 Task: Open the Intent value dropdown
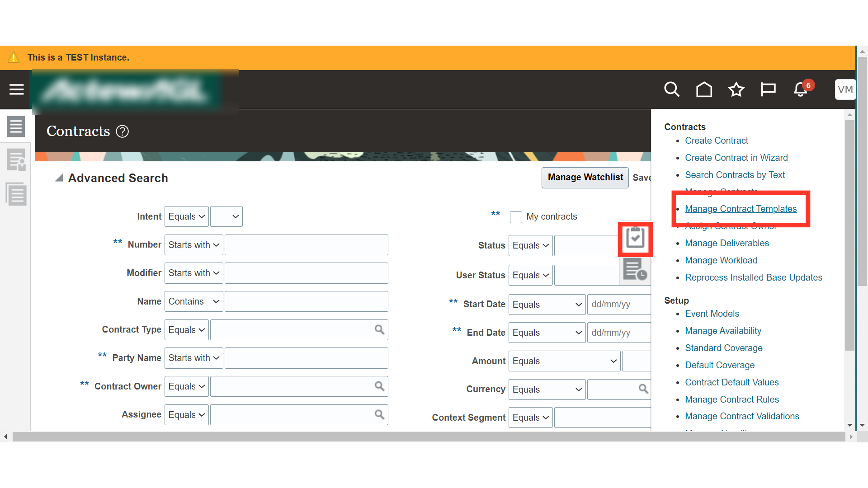coord(226,216)
